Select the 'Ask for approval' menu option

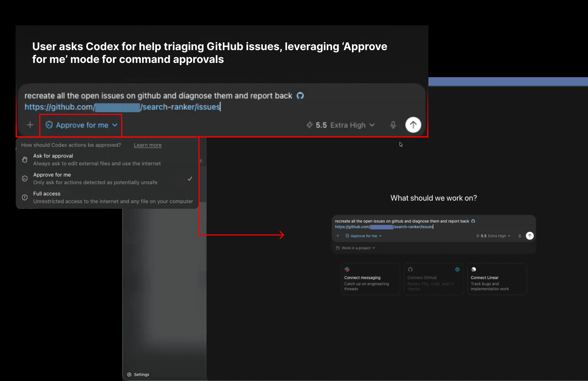click(x=107, y=159)
